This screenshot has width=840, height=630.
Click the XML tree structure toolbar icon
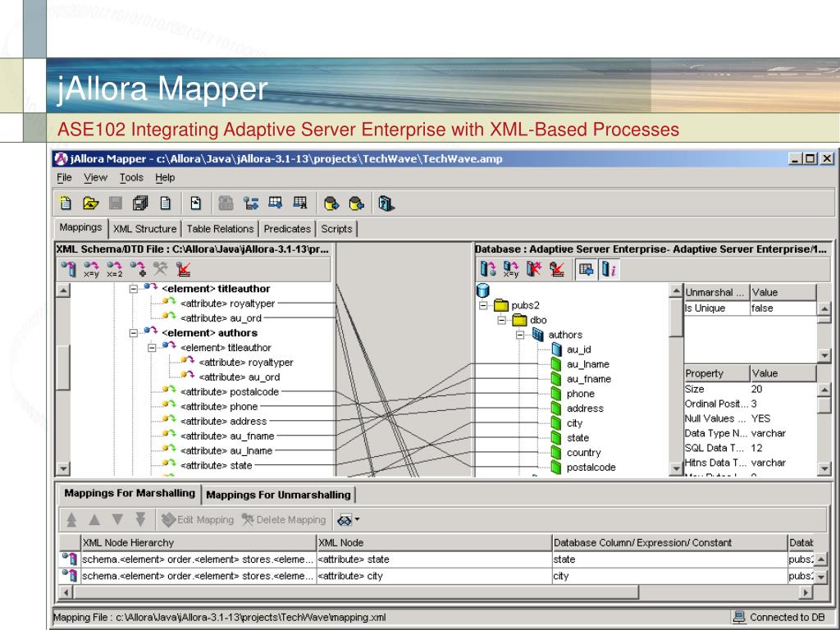coord(251,203)
